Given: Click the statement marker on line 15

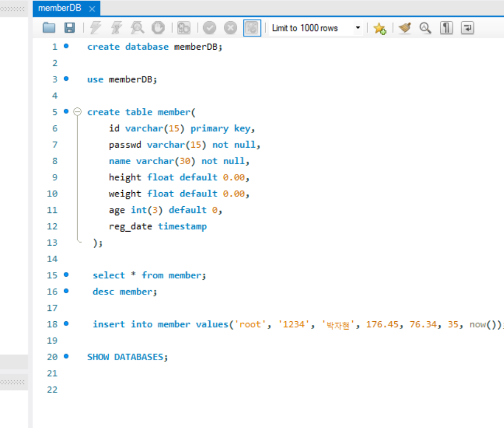Looking at the screenshot, I should [66, 275].
